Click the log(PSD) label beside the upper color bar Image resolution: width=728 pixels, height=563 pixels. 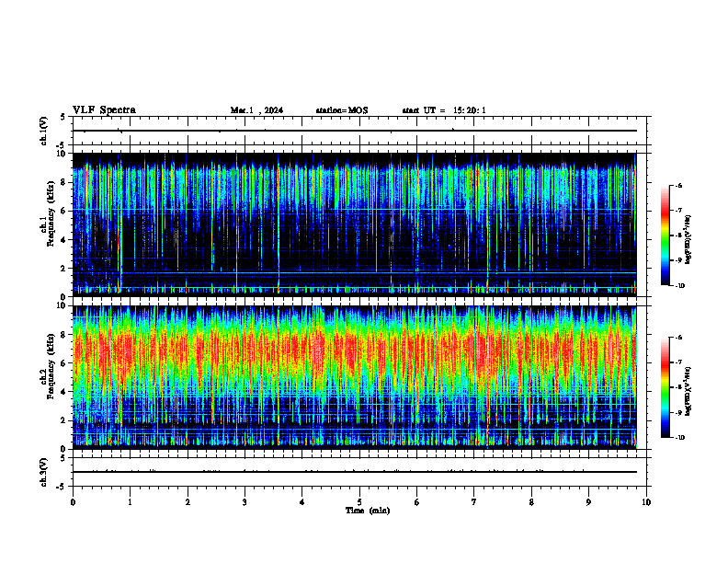tap(688, 239)
